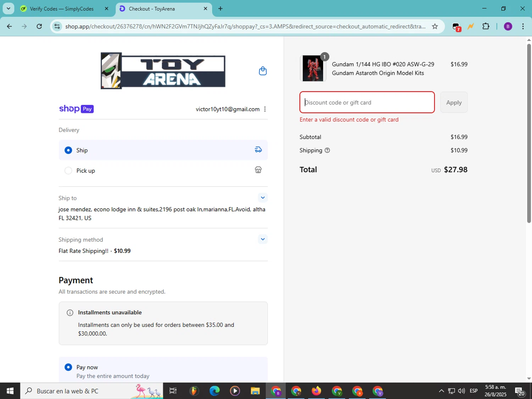Viewport: 532px width, 399px height.
Task: Click the Enter a valid discount code error
Action: (x=349, y=120)
